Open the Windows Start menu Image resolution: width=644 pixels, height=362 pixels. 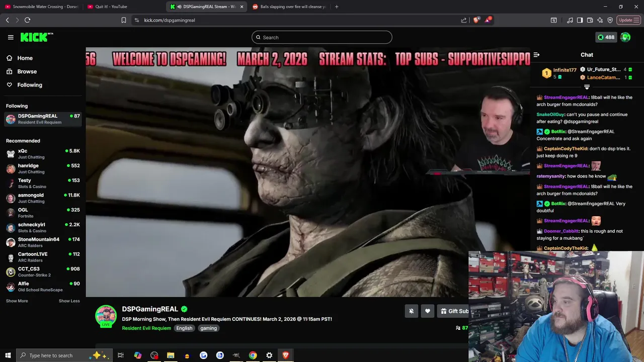point(8,355)
